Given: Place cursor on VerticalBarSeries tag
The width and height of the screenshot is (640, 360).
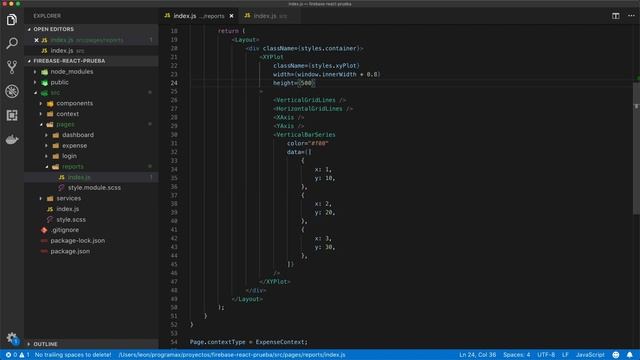Looking at the screenshot, I should coord(304,135).
